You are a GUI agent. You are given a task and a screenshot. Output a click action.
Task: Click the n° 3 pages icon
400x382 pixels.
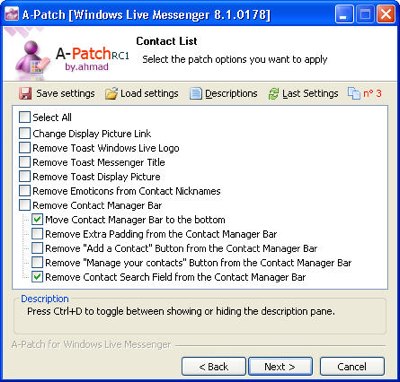click(x=354, y=94)
